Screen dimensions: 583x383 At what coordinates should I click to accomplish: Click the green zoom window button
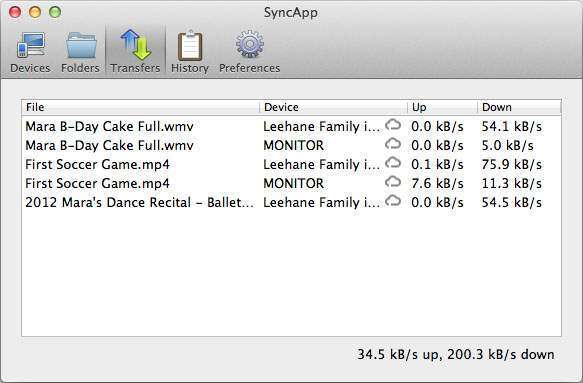coord(55,12)
